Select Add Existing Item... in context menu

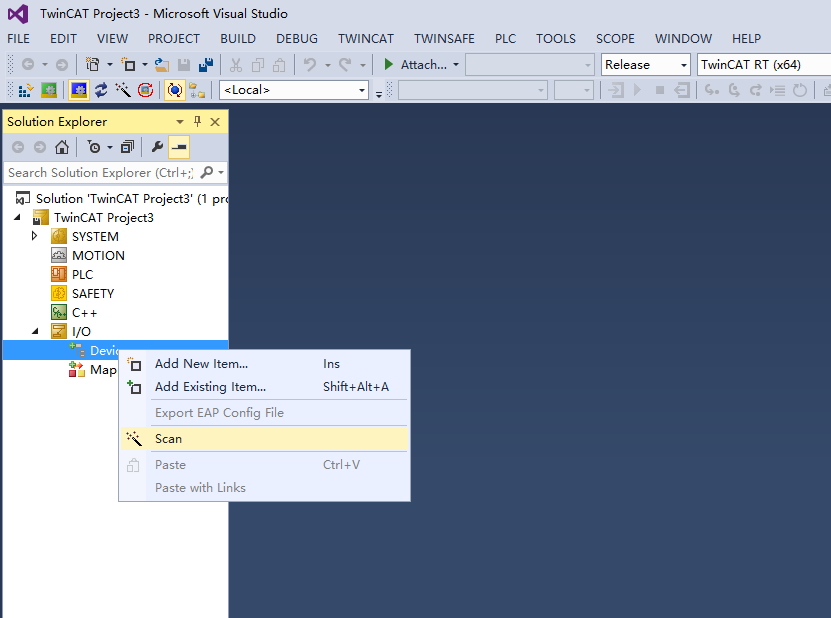tap(264, 387)
